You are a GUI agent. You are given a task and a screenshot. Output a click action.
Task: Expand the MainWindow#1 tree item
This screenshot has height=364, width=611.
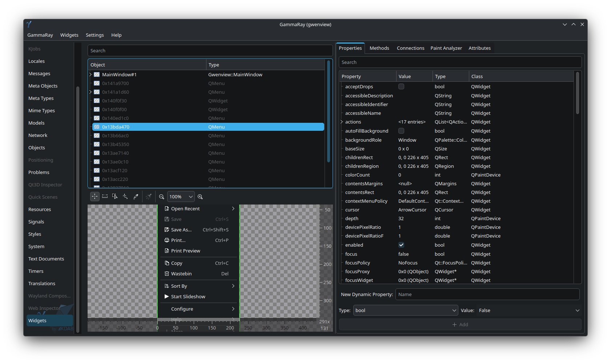91,74
